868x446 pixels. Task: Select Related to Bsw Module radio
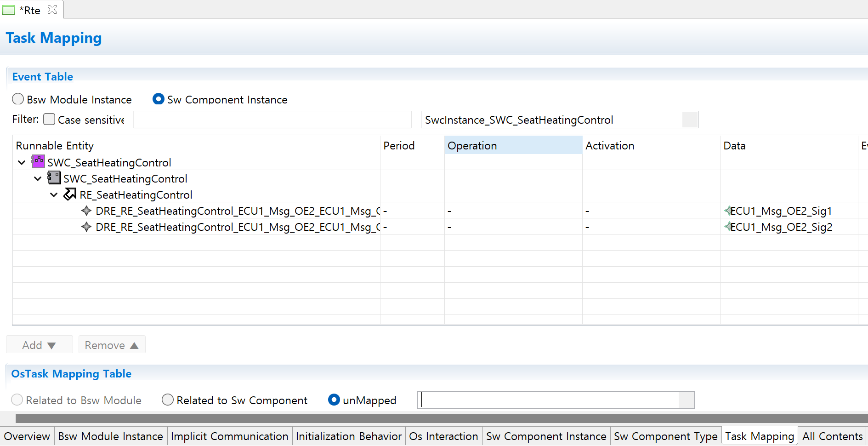[x=17, y=400]
